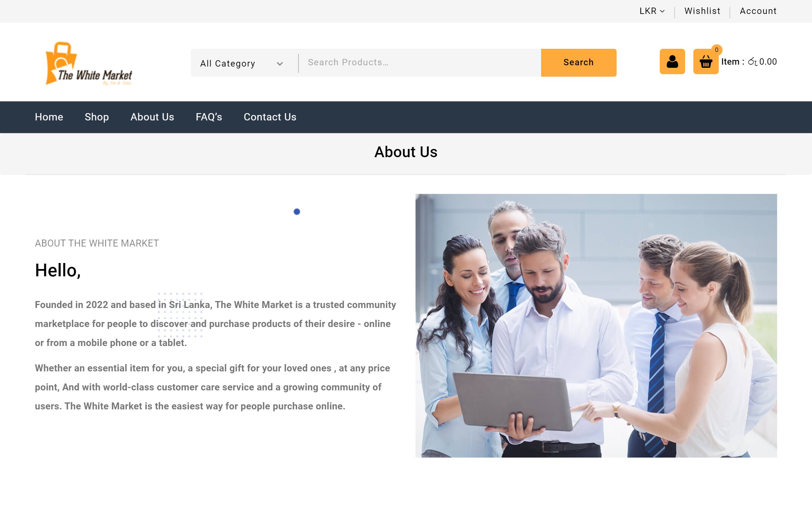This screenshot has height=507, width=812.
Task: Click the orange Search button
Action: click(579, 63)
